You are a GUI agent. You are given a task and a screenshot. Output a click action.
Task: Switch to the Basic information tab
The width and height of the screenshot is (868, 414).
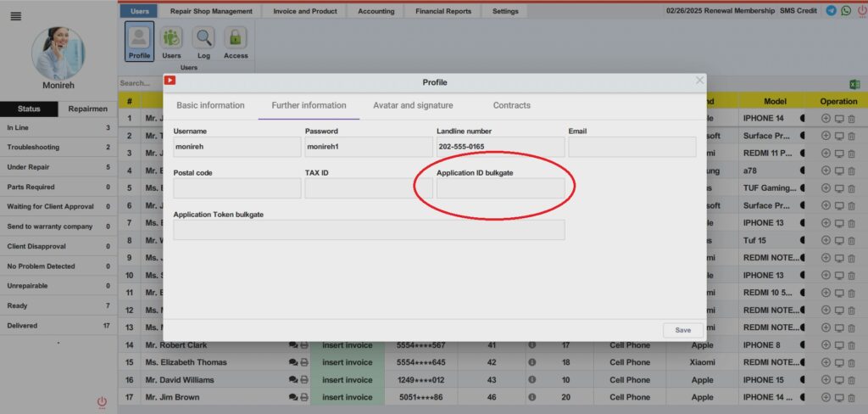click(x=210, y=105)
